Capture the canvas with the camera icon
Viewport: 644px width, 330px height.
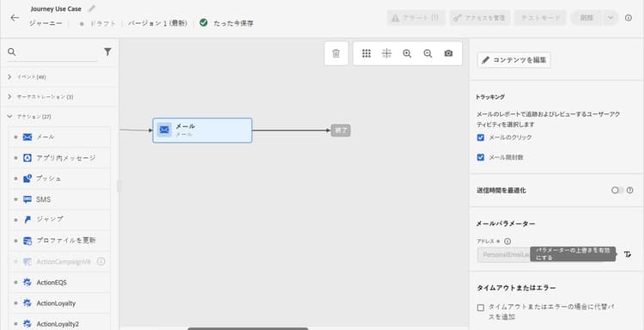pyautogui.click(x=448, y=53)
